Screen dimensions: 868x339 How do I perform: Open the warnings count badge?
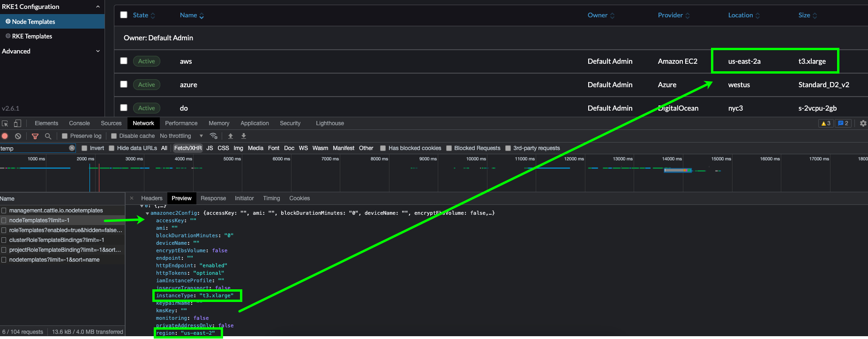pos(826,123)
